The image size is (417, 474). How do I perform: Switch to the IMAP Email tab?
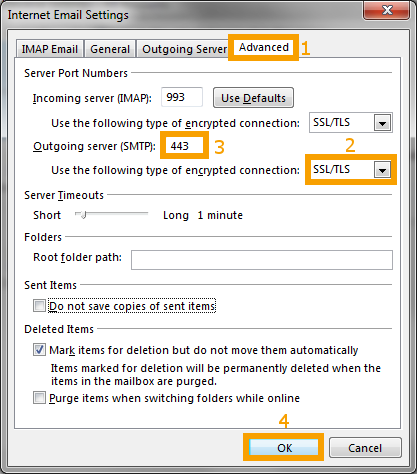point(49,49)
